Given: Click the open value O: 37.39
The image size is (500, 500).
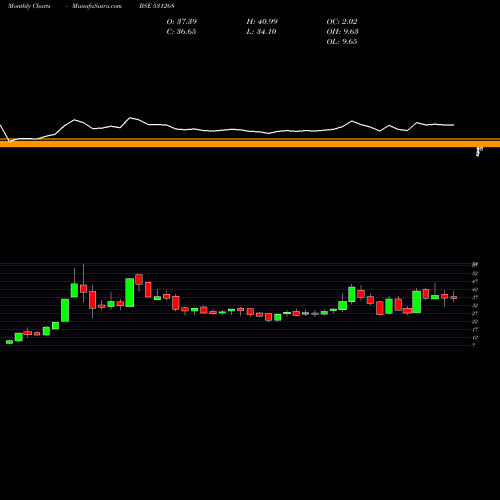Looking at the screenshot, I should 182,21.
